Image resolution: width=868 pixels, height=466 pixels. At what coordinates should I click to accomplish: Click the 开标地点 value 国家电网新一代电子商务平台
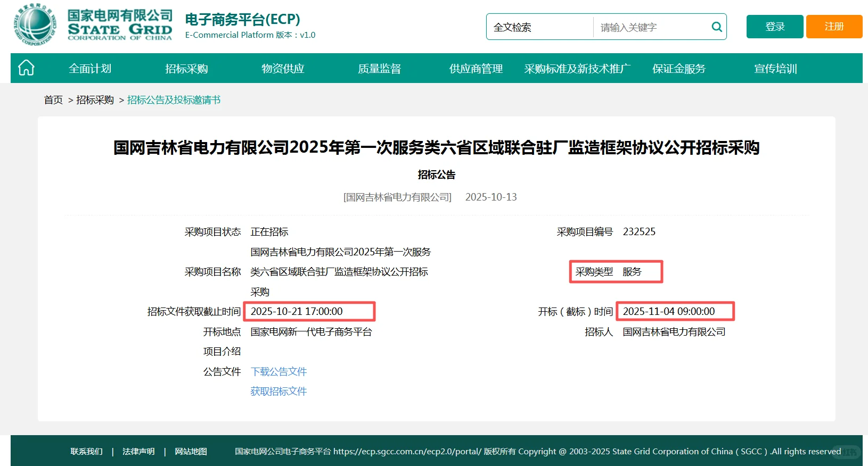(x=311, y=332)
